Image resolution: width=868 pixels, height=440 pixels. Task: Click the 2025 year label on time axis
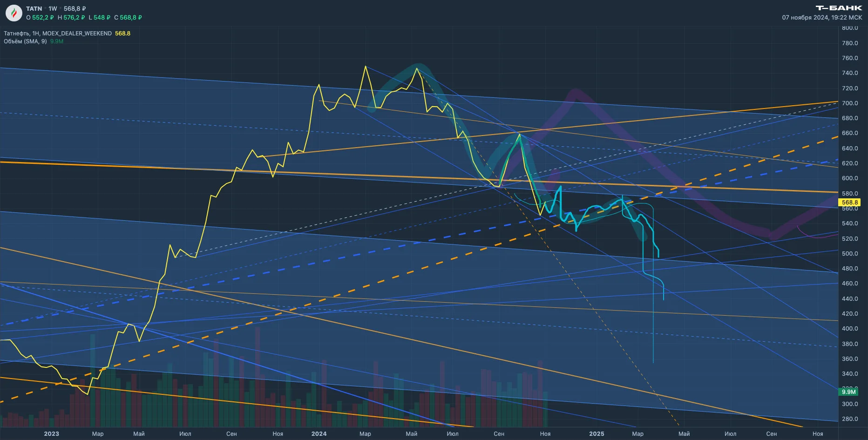[597, 434]
